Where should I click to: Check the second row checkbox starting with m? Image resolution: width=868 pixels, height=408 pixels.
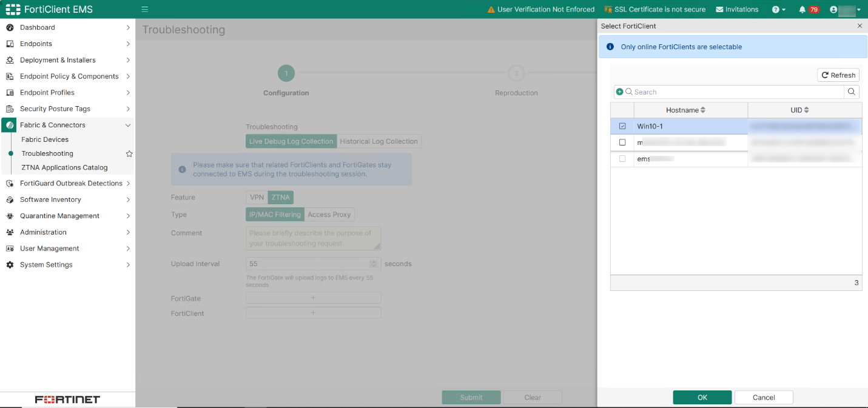622,142
